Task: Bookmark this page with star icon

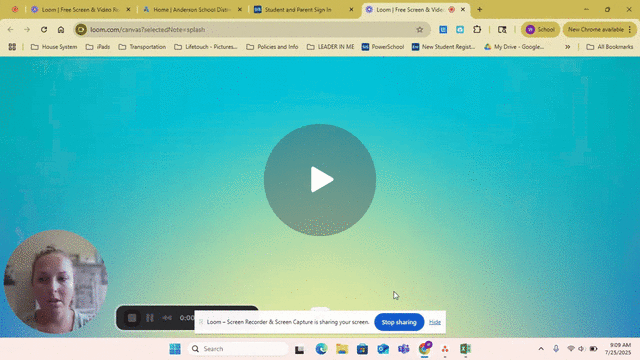Action: [420, 29]
